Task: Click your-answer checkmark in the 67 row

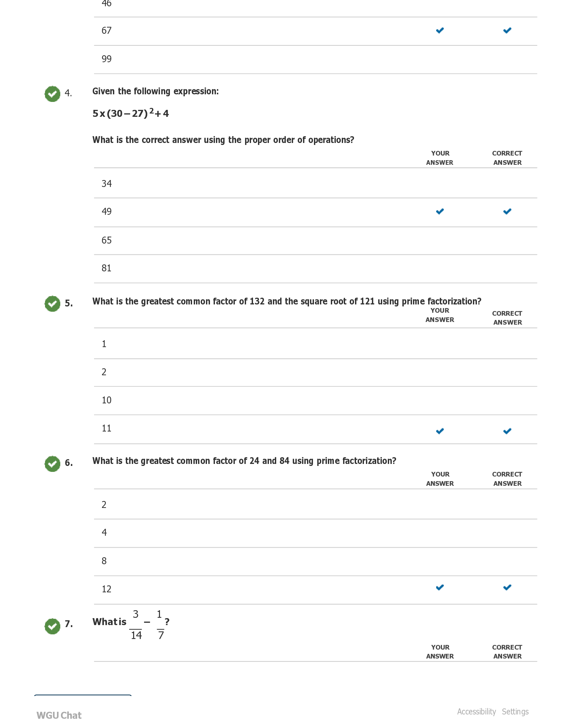Action: [x=439, y=31]
